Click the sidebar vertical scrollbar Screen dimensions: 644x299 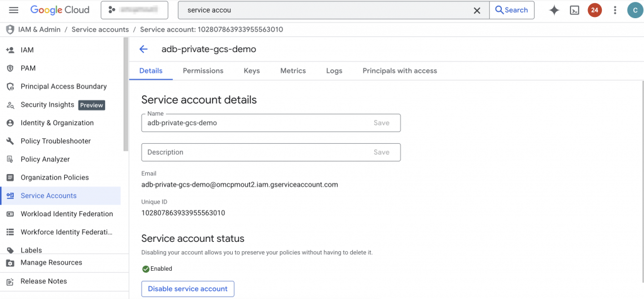(x=126, y=94)
